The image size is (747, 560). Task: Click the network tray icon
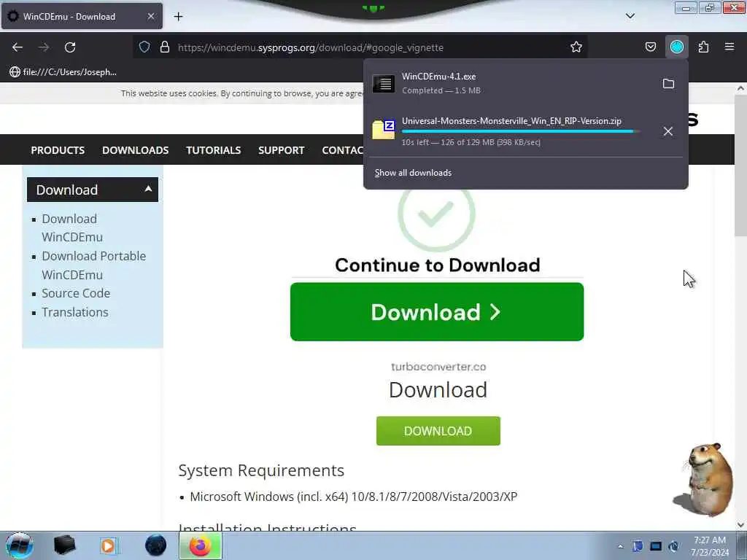coord(656,546)
